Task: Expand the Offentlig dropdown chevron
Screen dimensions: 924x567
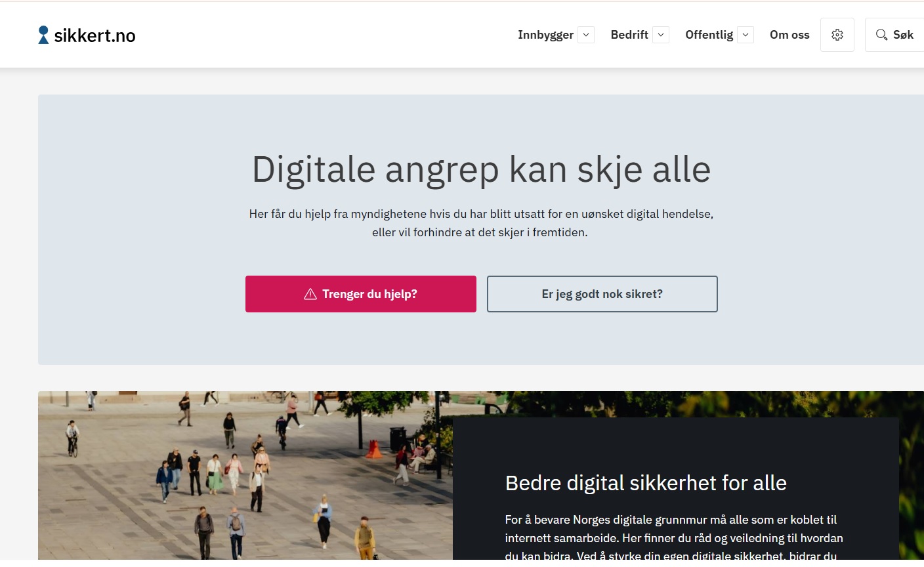Action: coord(745,35)
